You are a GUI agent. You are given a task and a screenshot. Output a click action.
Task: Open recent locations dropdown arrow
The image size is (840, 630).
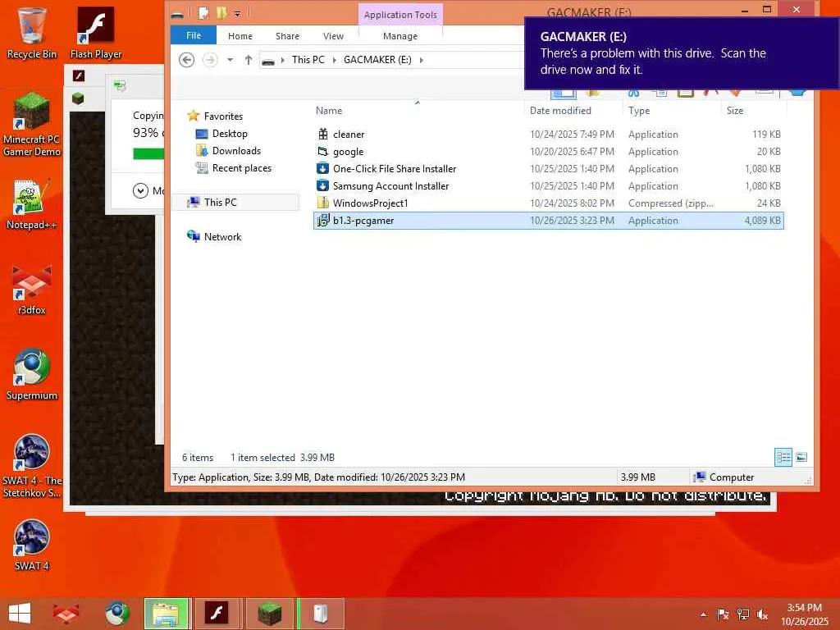[230, 59]
